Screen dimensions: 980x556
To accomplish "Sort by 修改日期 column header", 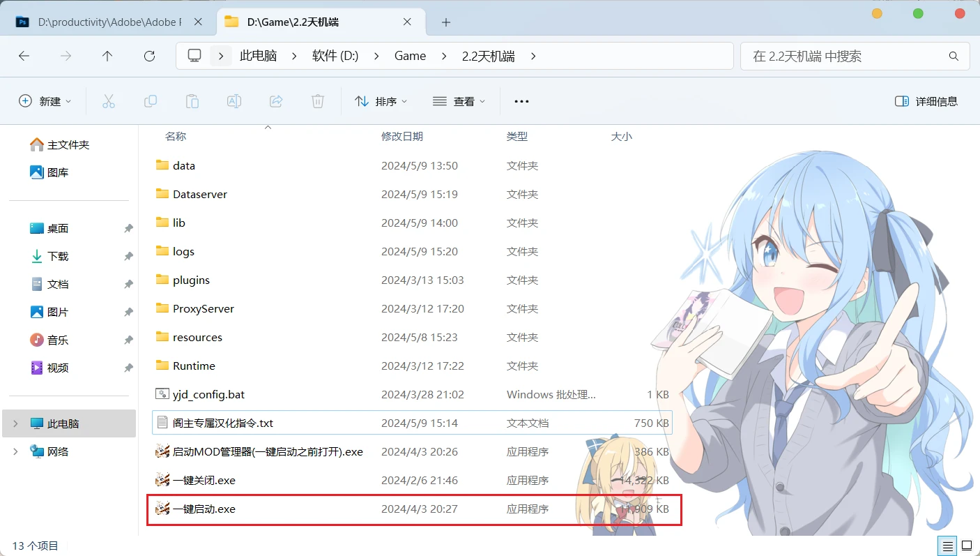I will (402, 137).
